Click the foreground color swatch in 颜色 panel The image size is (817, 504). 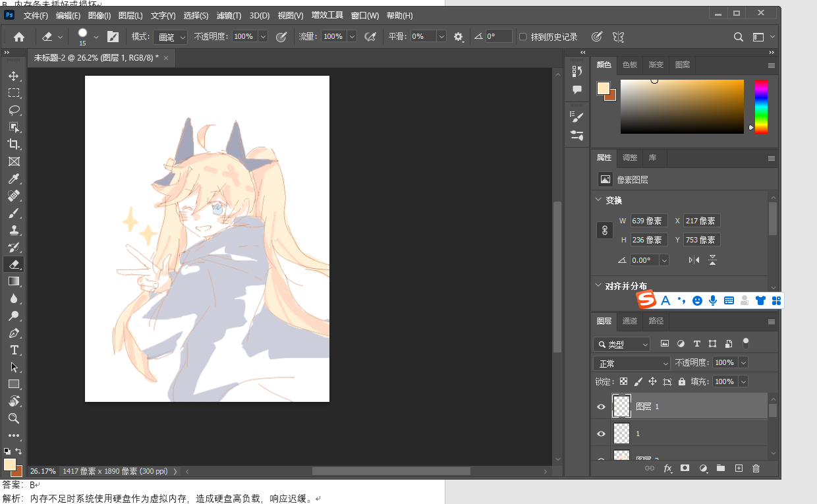tap(603, 88)
